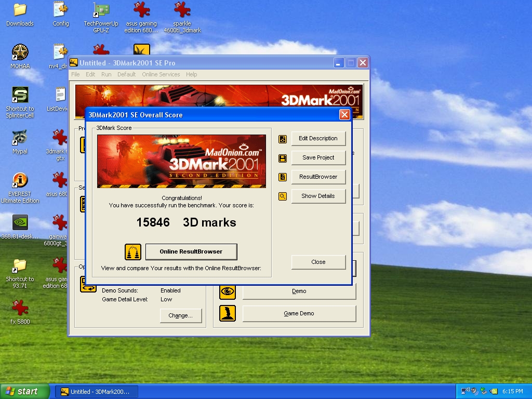Open the Run menu
Viewport: 532px width, 399px height.
106,74
